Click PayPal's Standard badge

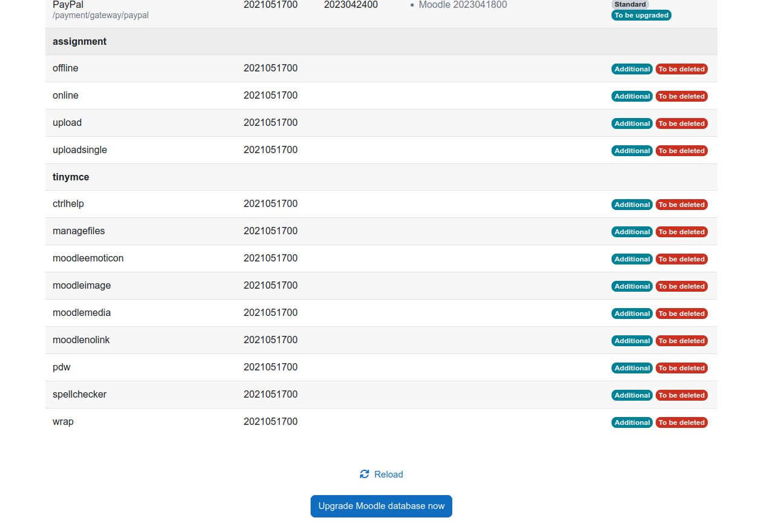[x=630, y=4]
